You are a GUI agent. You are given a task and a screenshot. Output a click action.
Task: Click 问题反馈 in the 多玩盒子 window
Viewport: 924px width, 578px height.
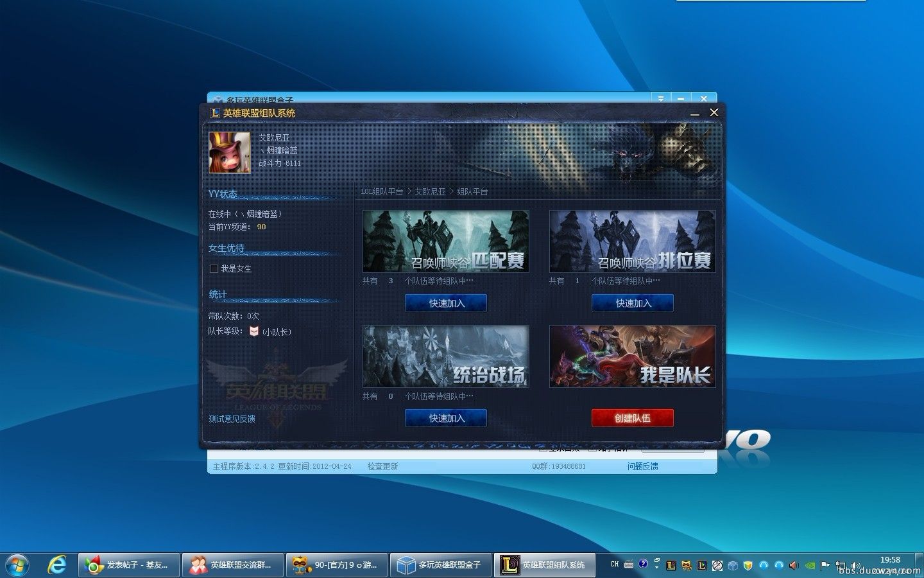tap(643, 466)
